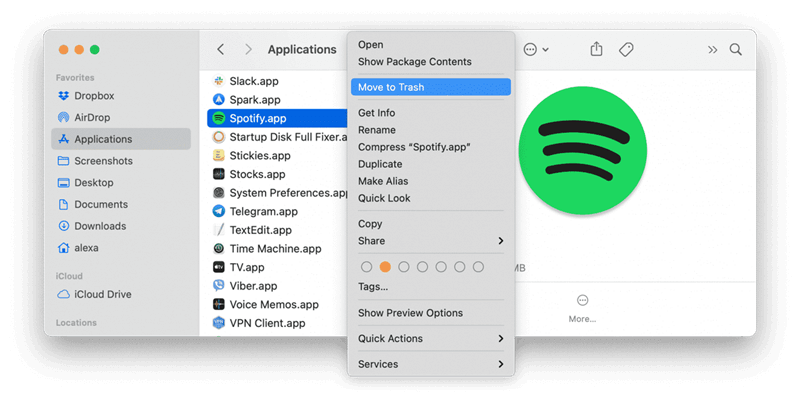
Task: Choose Show Package Contents
Action: [431, 62]
